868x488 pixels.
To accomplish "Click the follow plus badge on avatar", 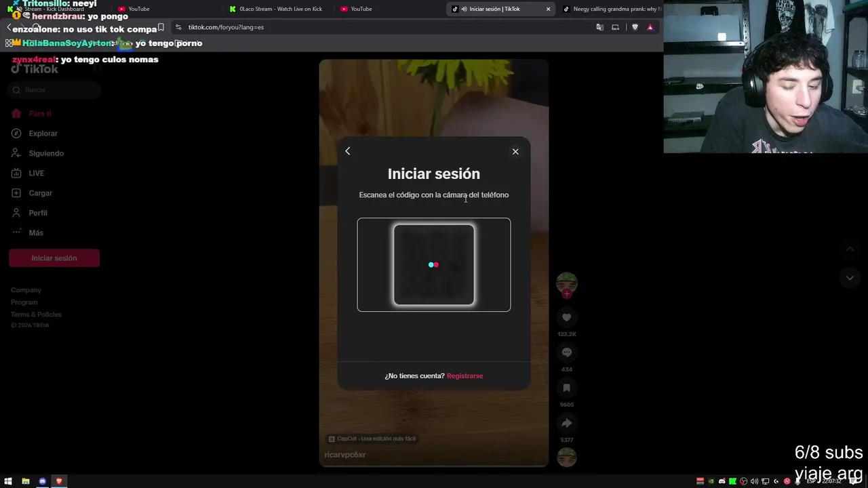I will coord(567,293).
